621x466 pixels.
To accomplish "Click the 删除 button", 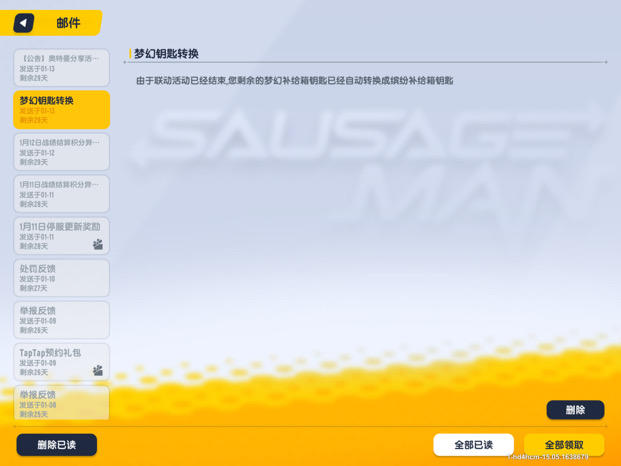I will coord(575,410).
